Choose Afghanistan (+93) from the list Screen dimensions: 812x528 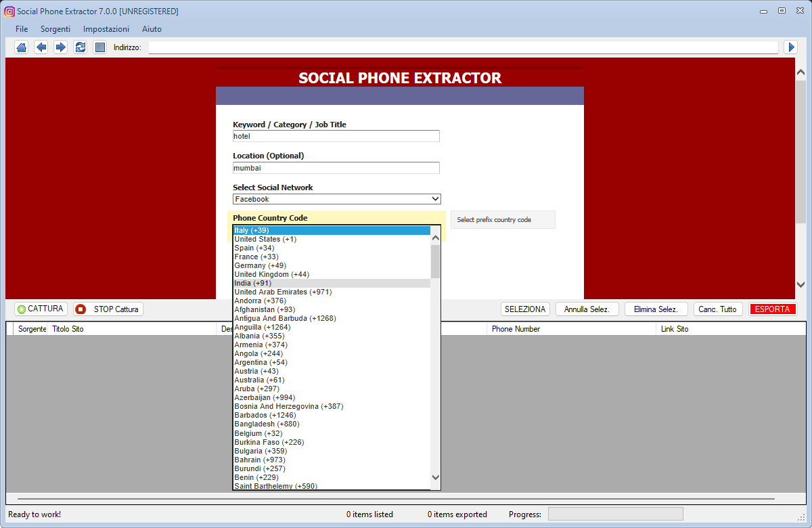coord(332,309)
